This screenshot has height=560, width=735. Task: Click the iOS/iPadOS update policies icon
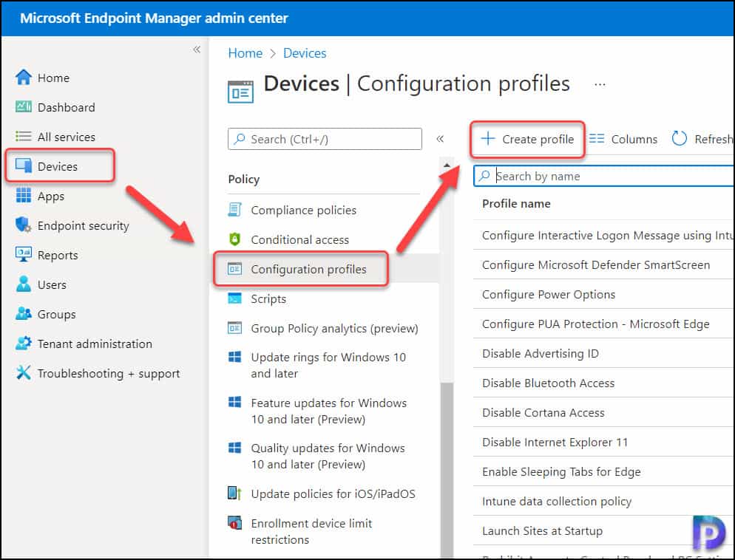[235, 493]
